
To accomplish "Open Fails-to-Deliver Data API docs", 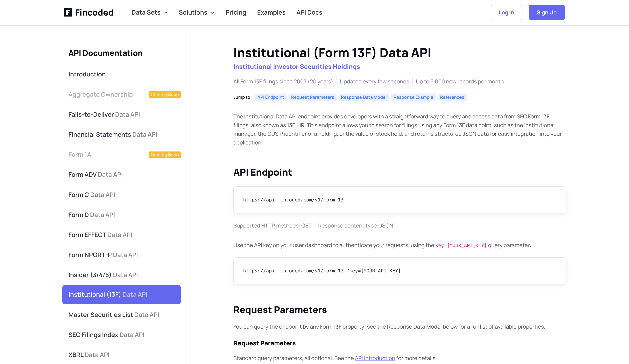I will 104,115.
